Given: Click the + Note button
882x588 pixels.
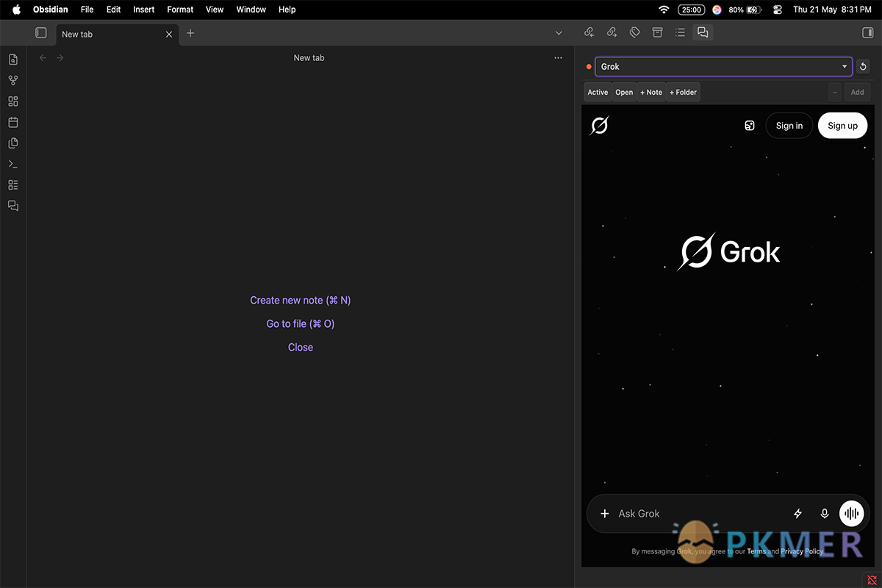Looking at the screenshot, I should coord(651,92).
